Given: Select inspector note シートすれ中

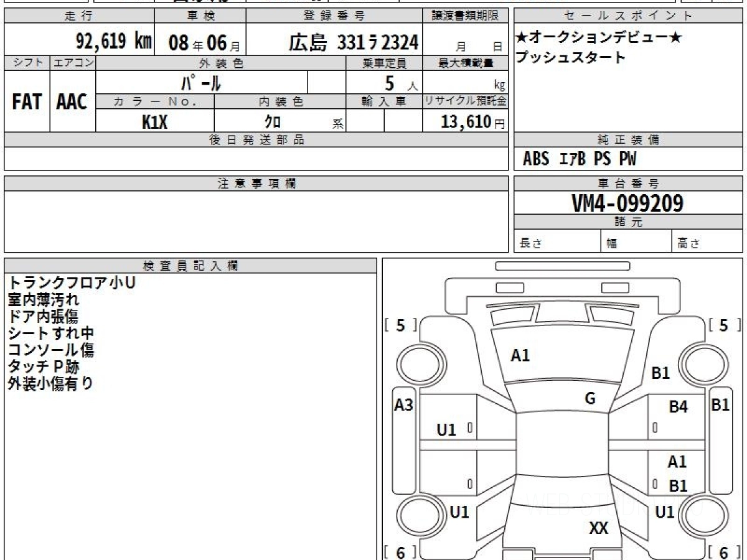Looking at the screenshot, I should click(51, 333).
